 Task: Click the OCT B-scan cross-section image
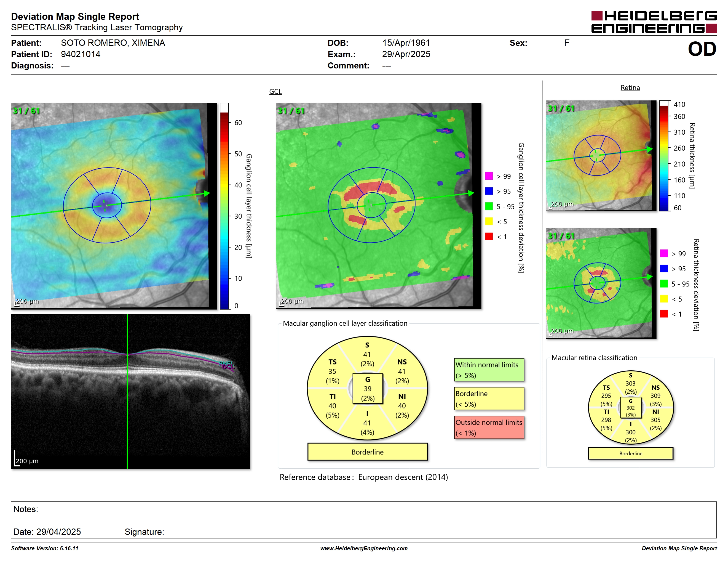130,392
